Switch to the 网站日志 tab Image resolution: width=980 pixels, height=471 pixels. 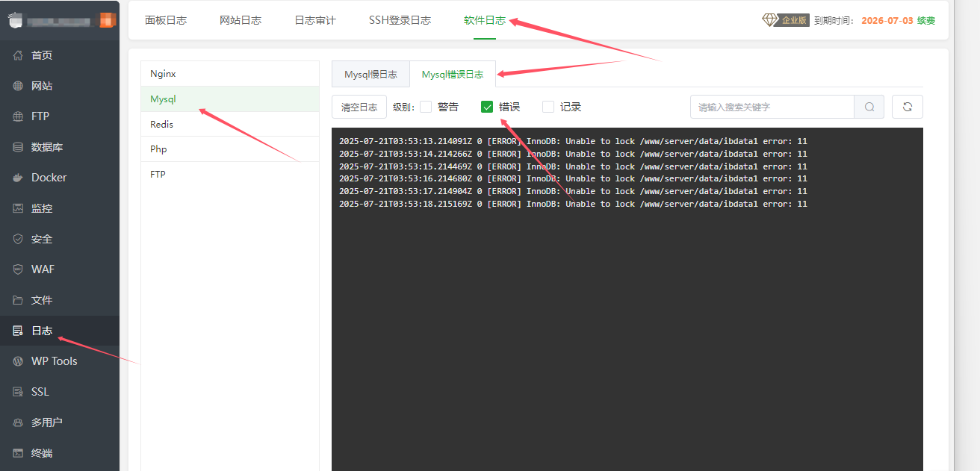point(241,20)
